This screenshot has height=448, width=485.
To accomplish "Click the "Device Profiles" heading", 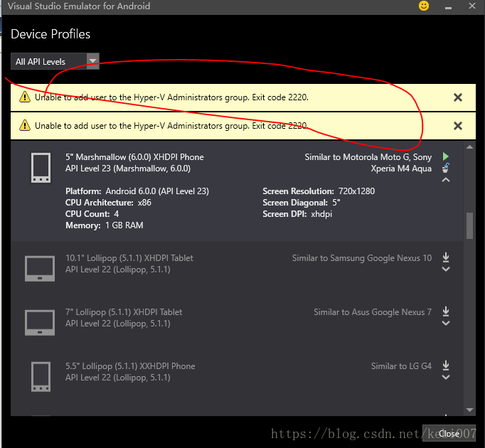I will (50, 34).
